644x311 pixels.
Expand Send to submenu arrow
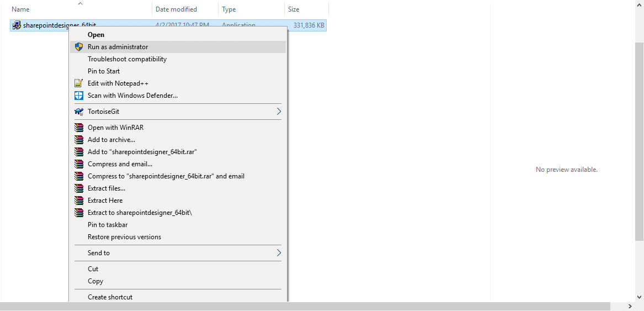pos(279,252)
